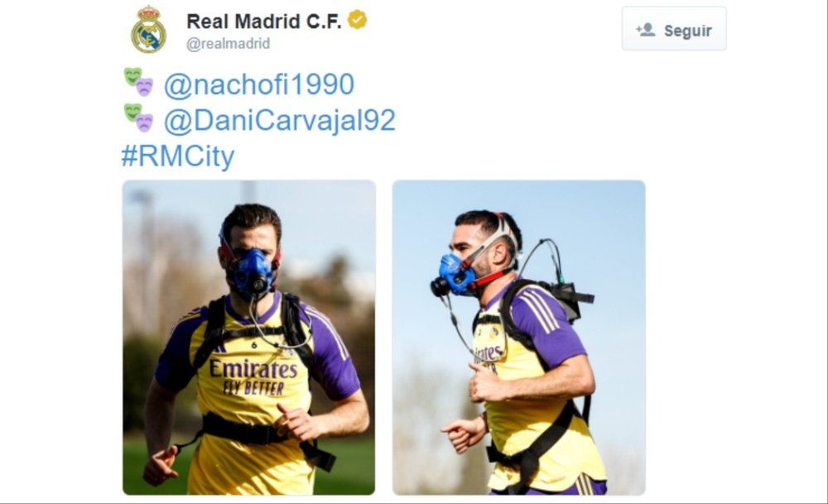Click the blue breathing mask in the right photo
This screenshot has height=504, width=828.
click(x=452, y=276)
